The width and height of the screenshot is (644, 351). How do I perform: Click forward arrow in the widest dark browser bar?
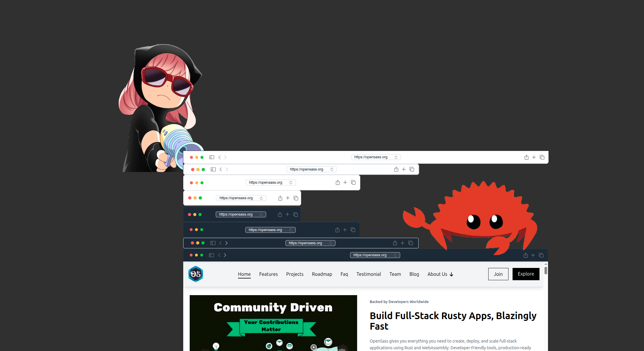[x=225, y=255]
